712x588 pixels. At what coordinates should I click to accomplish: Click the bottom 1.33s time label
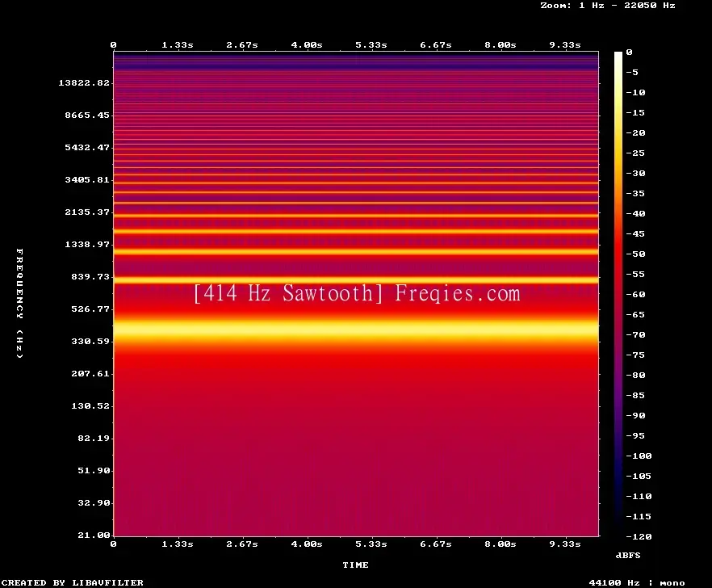tap(178, 544)
